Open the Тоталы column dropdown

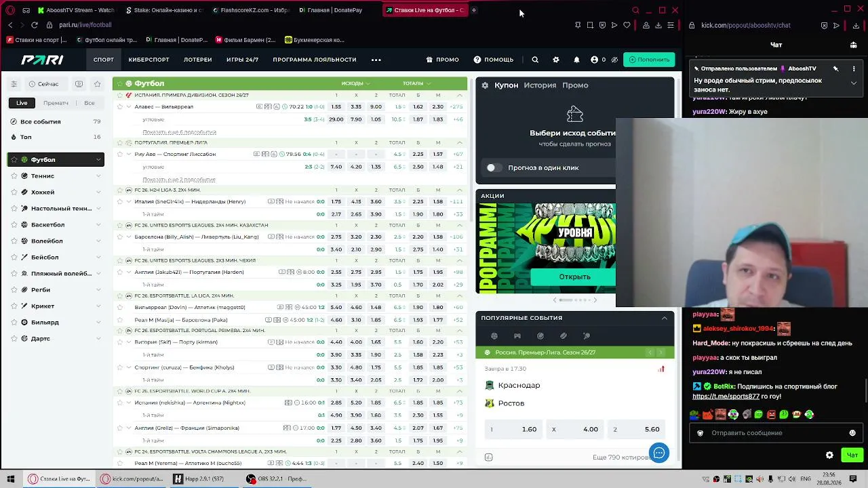(416, 83)
